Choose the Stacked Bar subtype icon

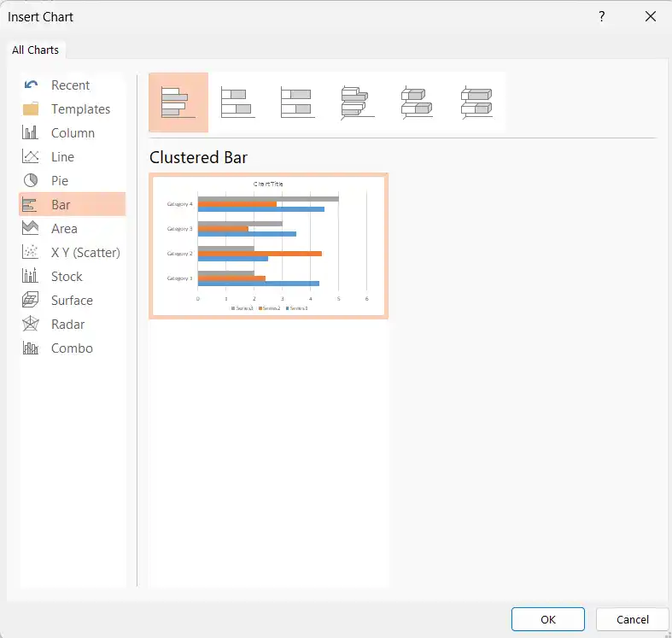pos(238,102)
